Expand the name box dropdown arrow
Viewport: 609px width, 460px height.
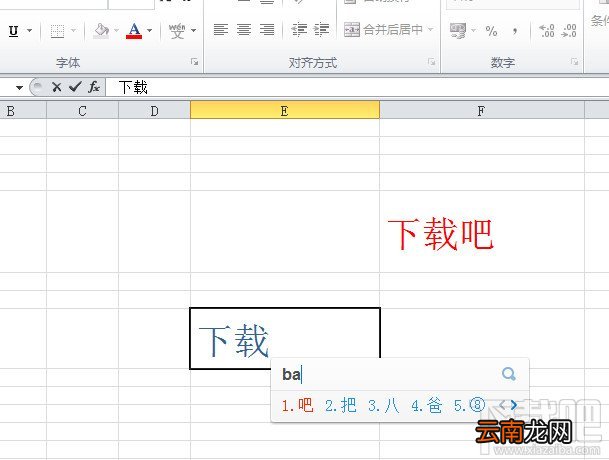[x=19, y=88]
